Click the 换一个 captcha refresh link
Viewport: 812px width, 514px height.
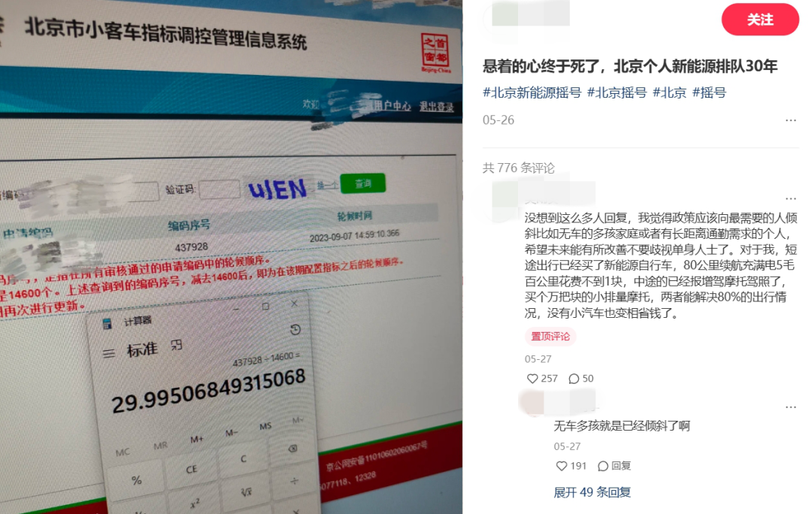pyautogui.click(x=327, y=186)
